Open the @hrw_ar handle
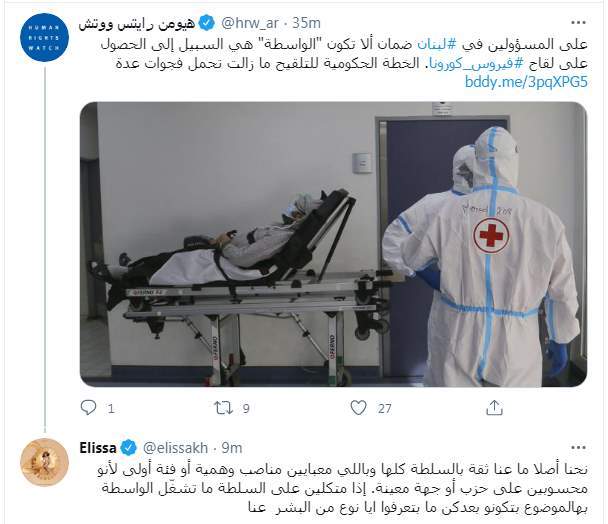This screenshot has width=608, height=524. tap(250, 23)
